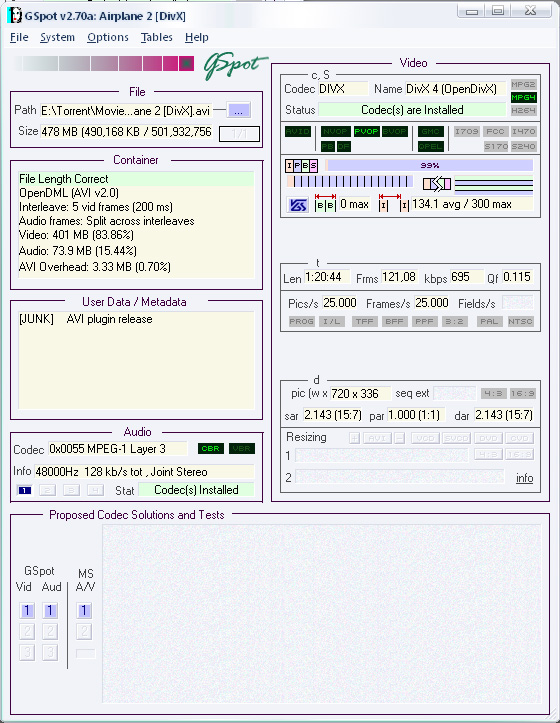
Task: Click the PB indicator
Action: click(x=328, y=147)
